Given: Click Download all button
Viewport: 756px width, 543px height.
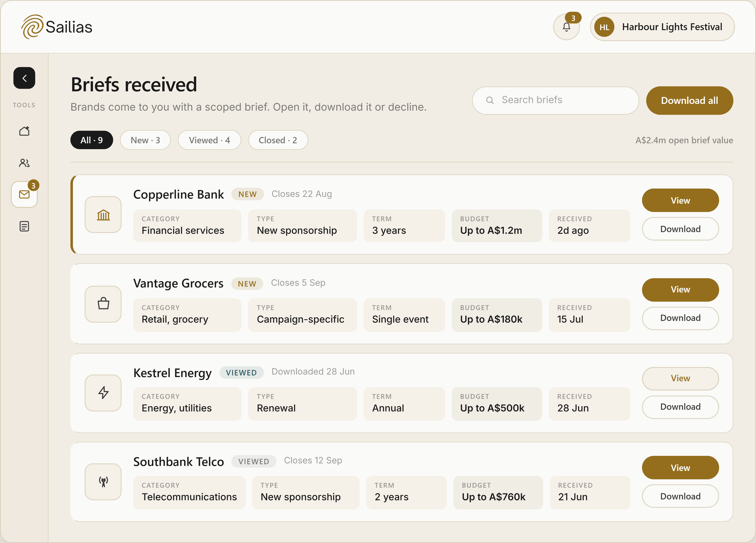Looking at the screenshot, I should 689,100.
